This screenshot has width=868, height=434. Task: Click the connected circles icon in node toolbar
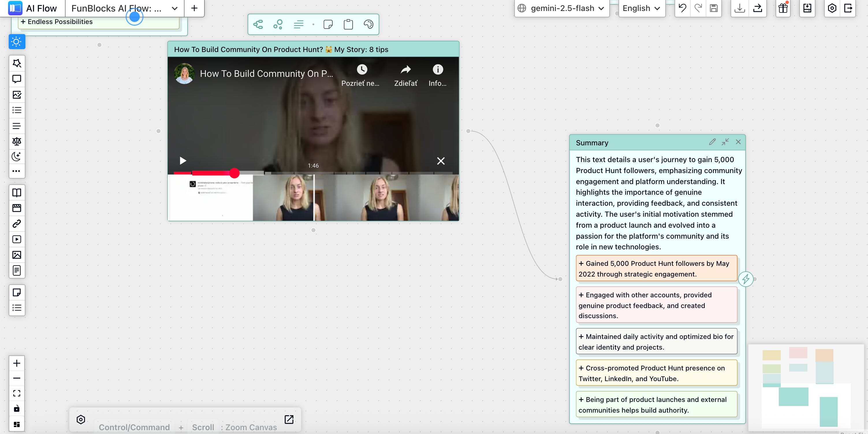[278, 24]
